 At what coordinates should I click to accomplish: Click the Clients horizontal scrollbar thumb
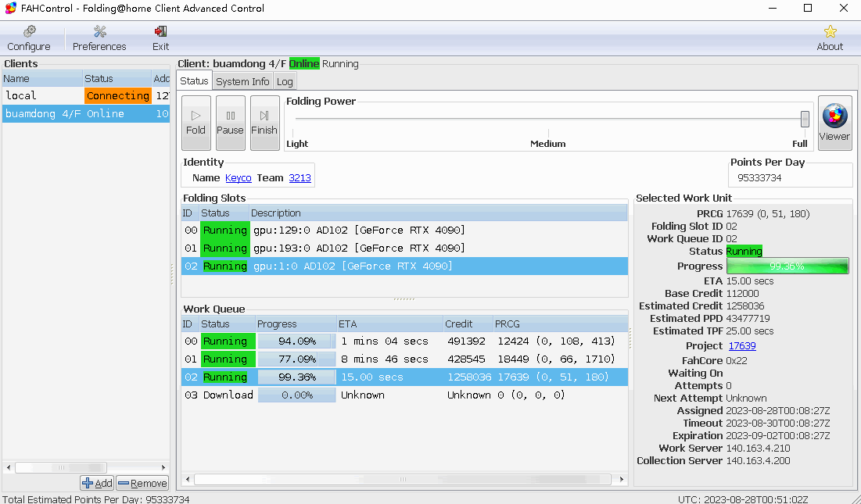[x=61, y=467]
